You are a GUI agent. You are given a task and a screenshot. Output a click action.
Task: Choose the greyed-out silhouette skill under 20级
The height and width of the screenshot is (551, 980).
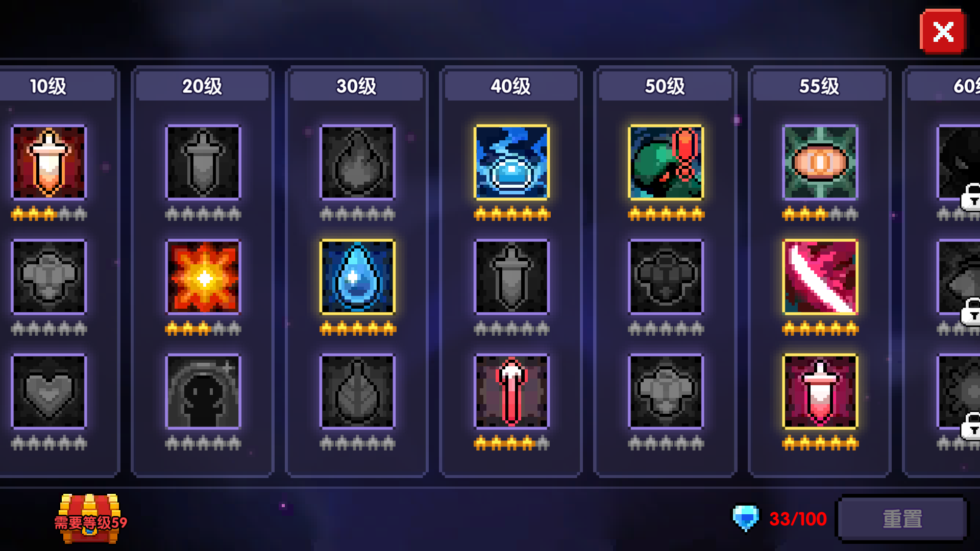(x=203, y=391)
